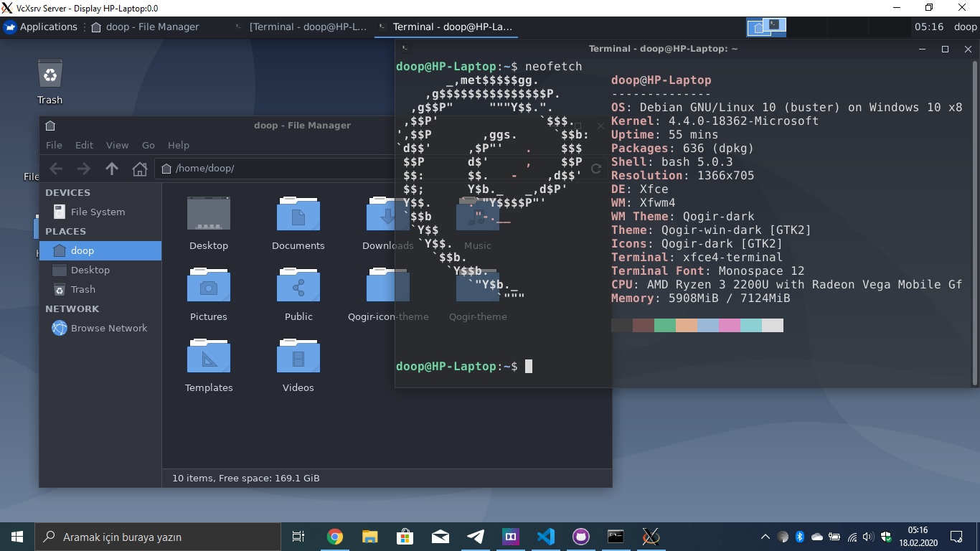This screenshot has width=980, height=551.
Task: Click the OneDrive cloud tray icon
Action: pos(817,537)
